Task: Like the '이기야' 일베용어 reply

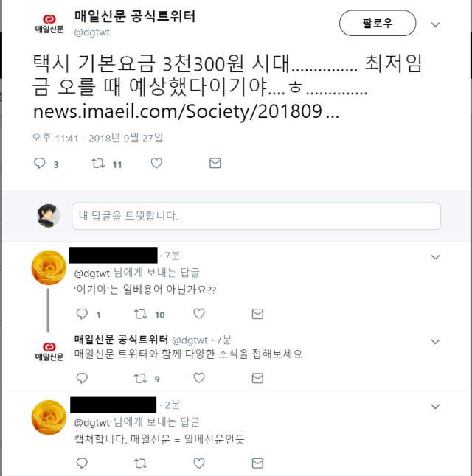Action: tap(199, 314)
